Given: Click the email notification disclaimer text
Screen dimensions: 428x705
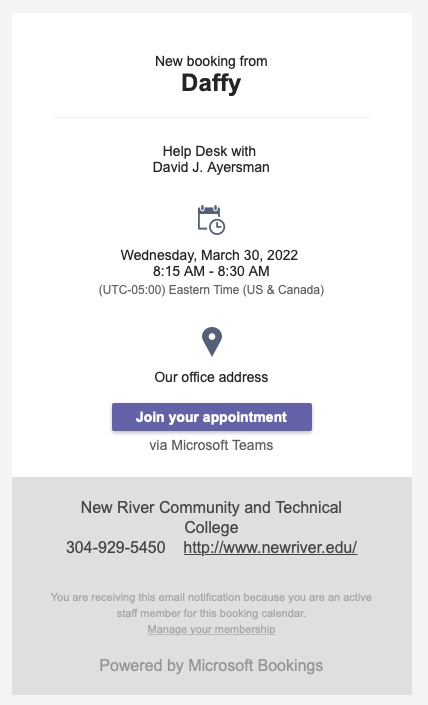Looking at the screenshot, I should click(211, 605).
